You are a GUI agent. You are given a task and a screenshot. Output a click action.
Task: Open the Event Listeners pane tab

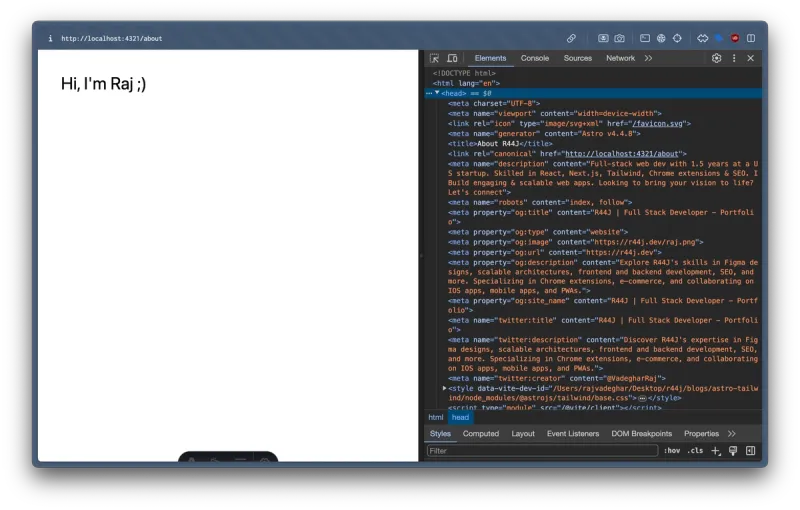click(573, 434)
